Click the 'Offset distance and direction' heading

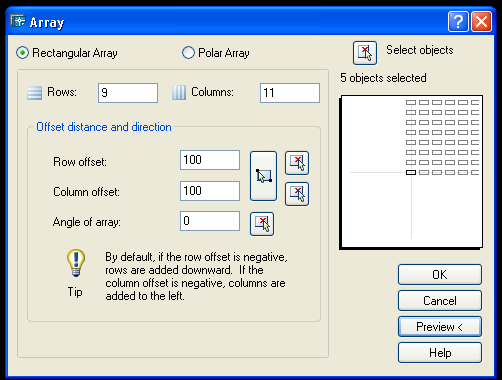(104, 127)
